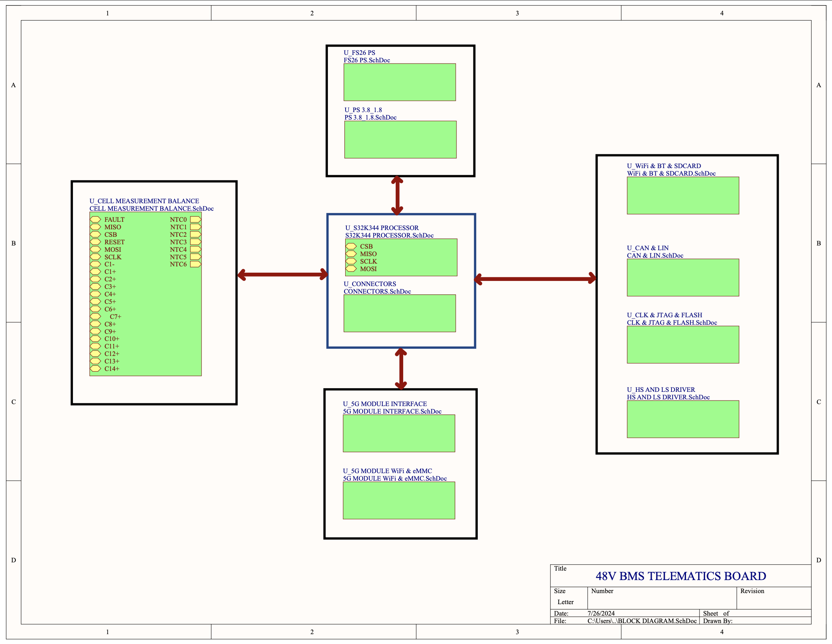Viewport: 832px width, 644px height.
Task: Select the 5G MODULE INTERFACE sheet symbol
Action: (x=399, y=433)
